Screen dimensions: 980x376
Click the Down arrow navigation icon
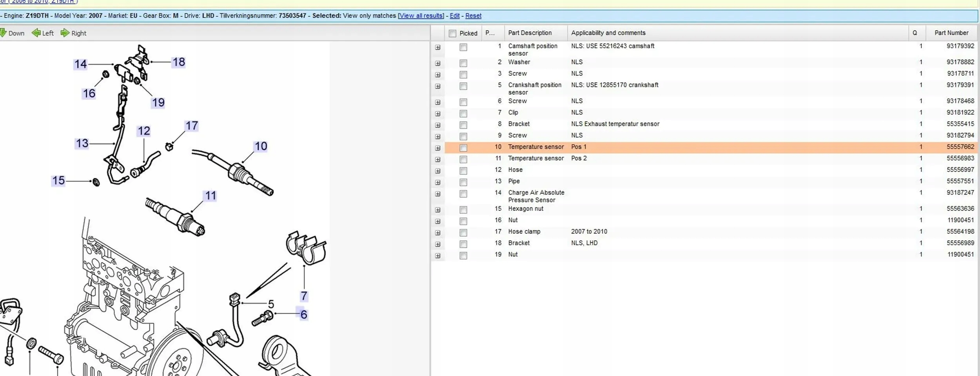tap(3, 33)
